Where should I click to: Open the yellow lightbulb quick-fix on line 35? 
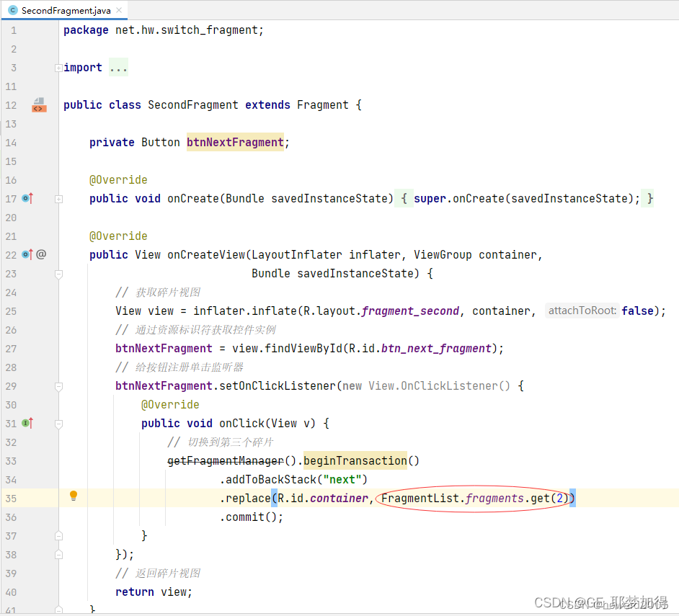click(x=74, y=496)
